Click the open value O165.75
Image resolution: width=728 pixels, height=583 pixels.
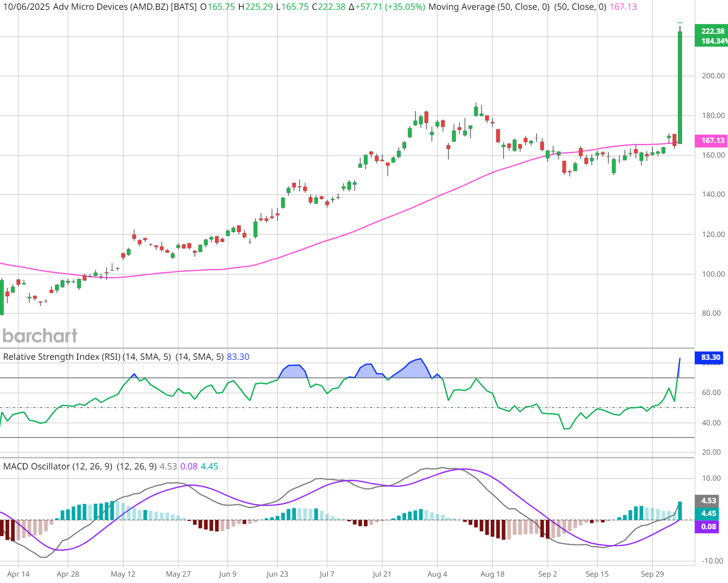coord(218,7)
